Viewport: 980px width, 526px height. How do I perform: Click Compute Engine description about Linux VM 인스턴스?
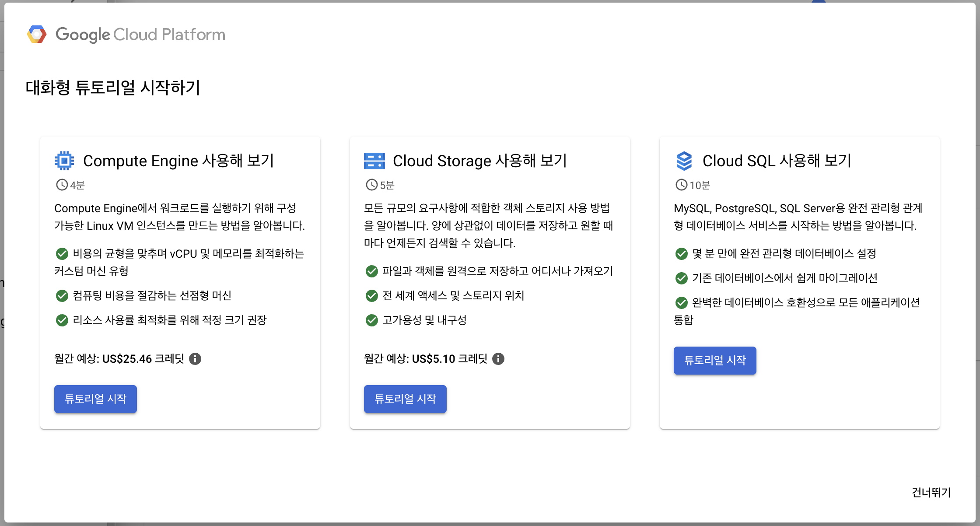coord(180,217)
